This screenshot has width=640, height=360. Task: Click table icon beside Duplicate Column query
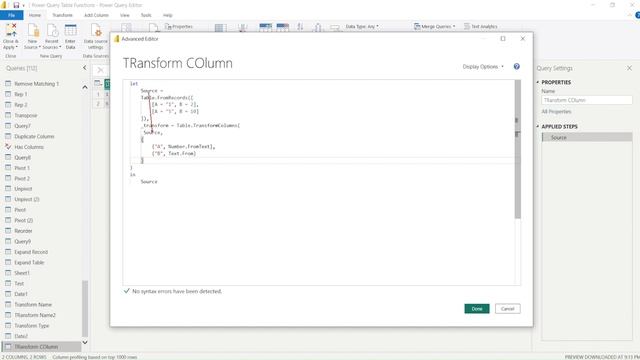point(8,136)
